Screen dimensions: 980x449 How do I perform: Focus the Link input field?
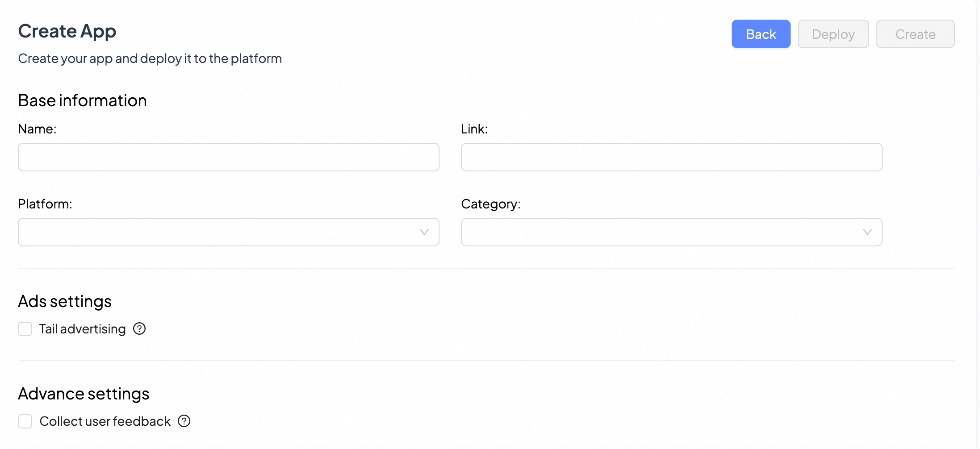(x=671, y=157)
